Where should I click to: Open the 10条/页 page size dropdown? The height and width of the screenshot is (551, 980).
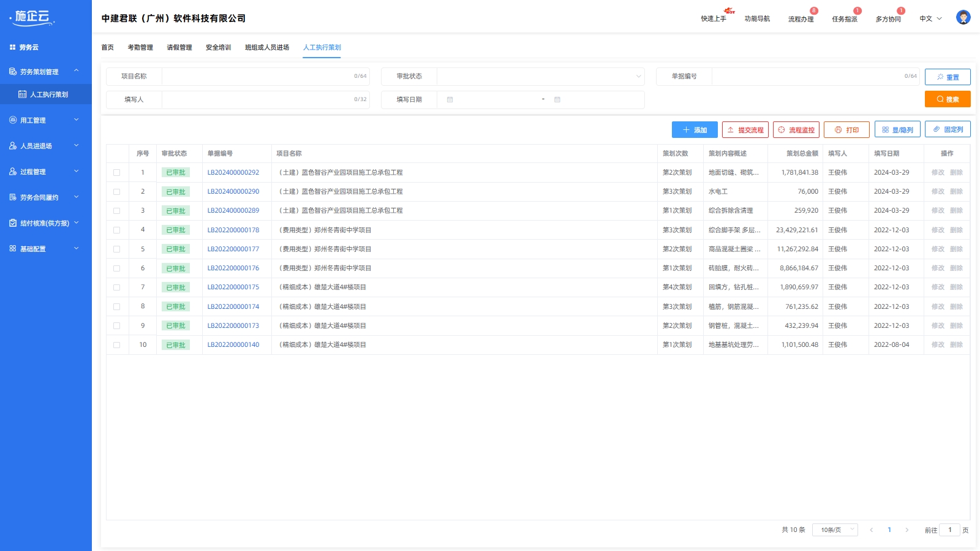834,530
